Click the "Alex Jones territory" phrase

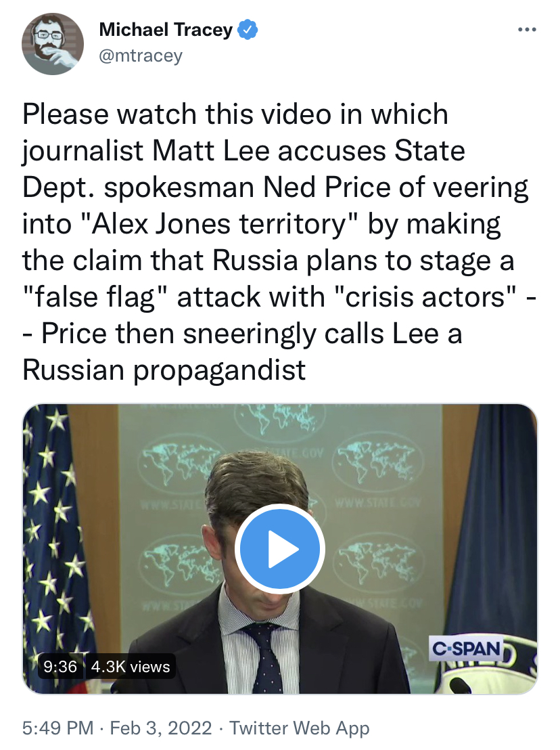[x=219, y=223]
